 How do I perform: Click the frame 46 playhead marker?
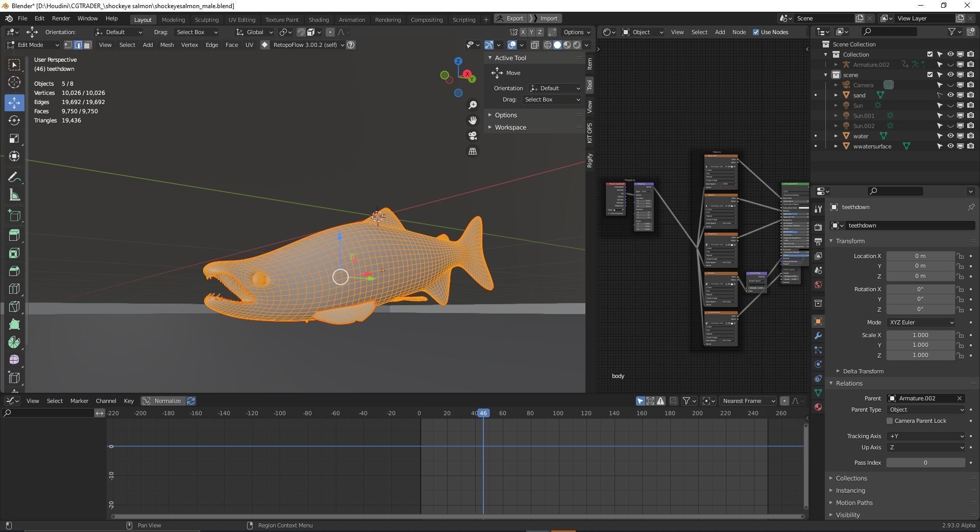pyautogui.click(x=483, y=413)
